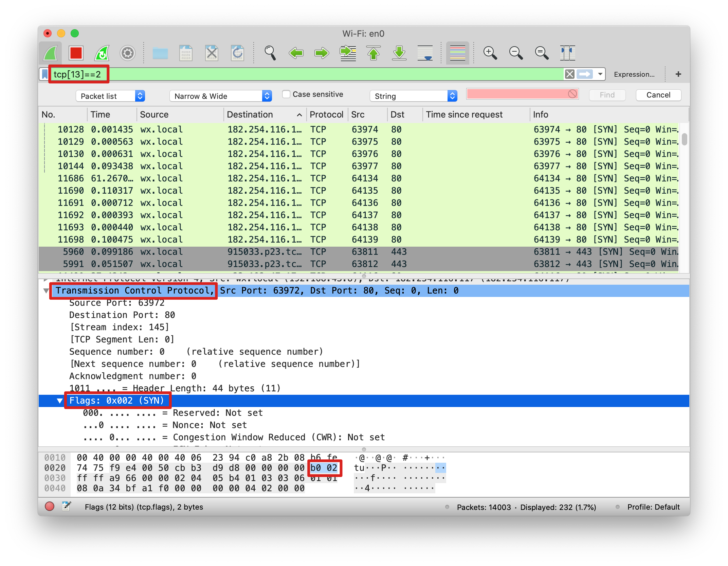Toggle auto scroll during live capture

tap(425, 53)
